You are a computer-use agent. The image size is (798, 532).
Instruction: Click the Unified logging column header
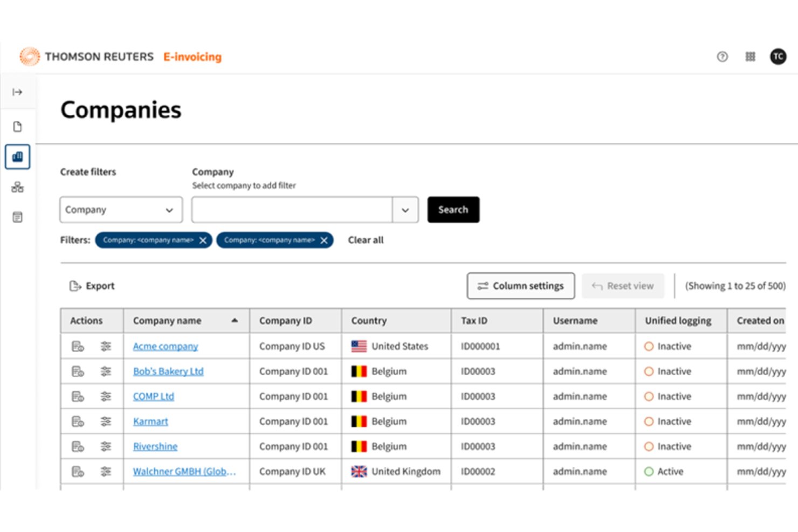(681, 321)
